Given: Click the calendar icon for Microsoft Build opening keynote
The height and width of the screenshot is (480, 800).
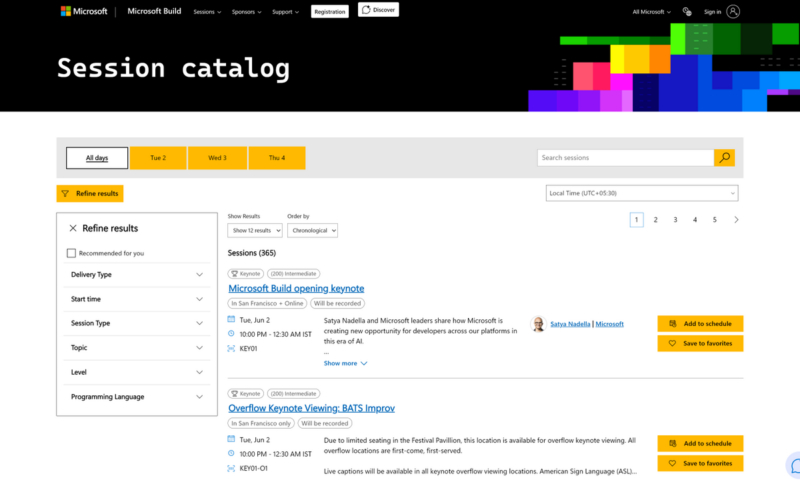Looking at the screenshot, I should click(x=231, y=319).
